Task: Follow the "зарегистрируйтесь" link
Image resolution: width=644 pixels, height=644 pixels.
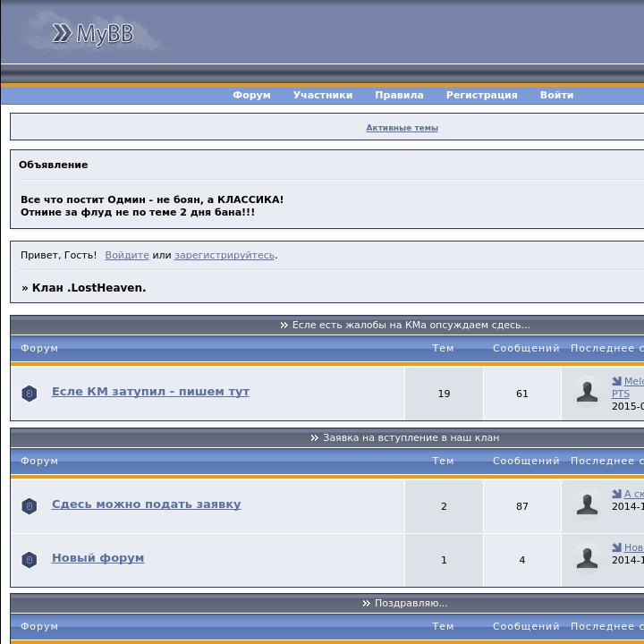Action: pos(225,255)
